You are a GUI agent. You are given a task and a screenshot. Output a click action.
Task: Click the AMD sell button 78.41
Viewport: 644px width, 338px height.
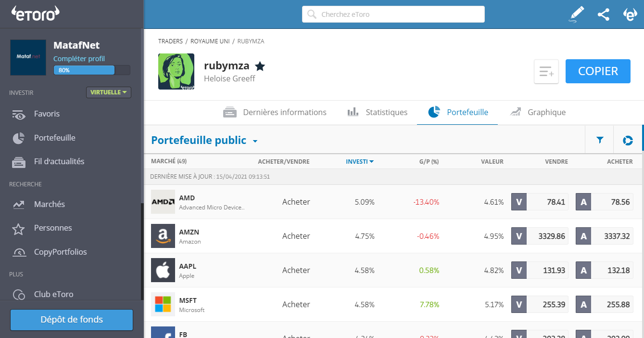[540, 202]
